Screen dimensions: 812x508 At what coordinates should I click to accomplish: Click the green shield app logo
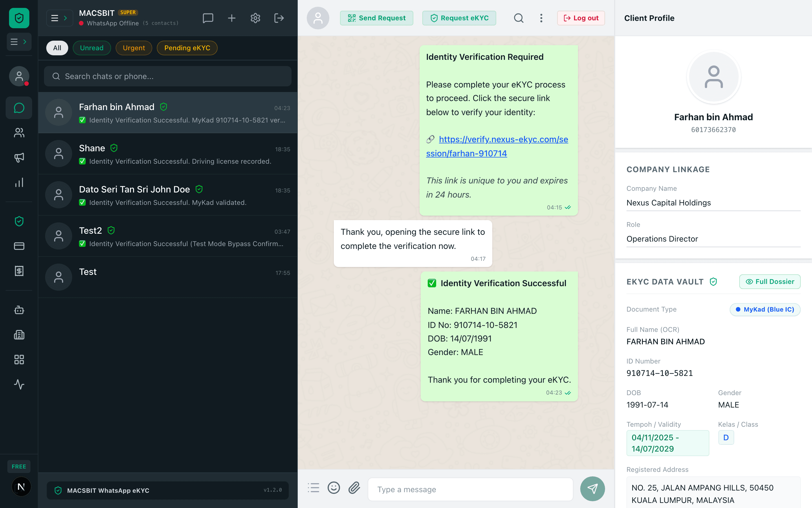click(x=19, y=18)
